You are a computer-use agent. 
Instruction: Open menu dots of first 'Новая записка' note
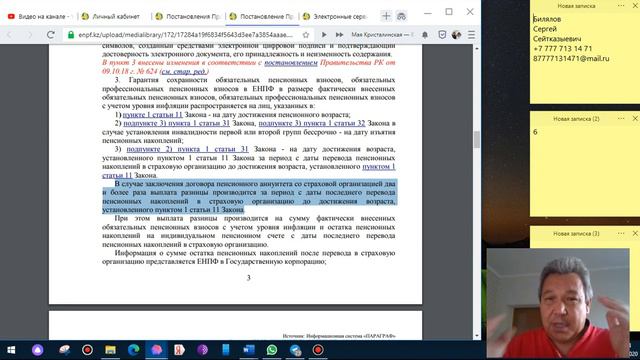pyautogui.click(x=621, y=5)
